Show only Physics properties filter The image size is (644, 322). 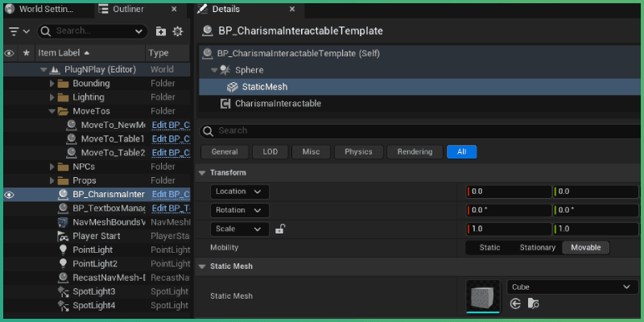(358, 152)
